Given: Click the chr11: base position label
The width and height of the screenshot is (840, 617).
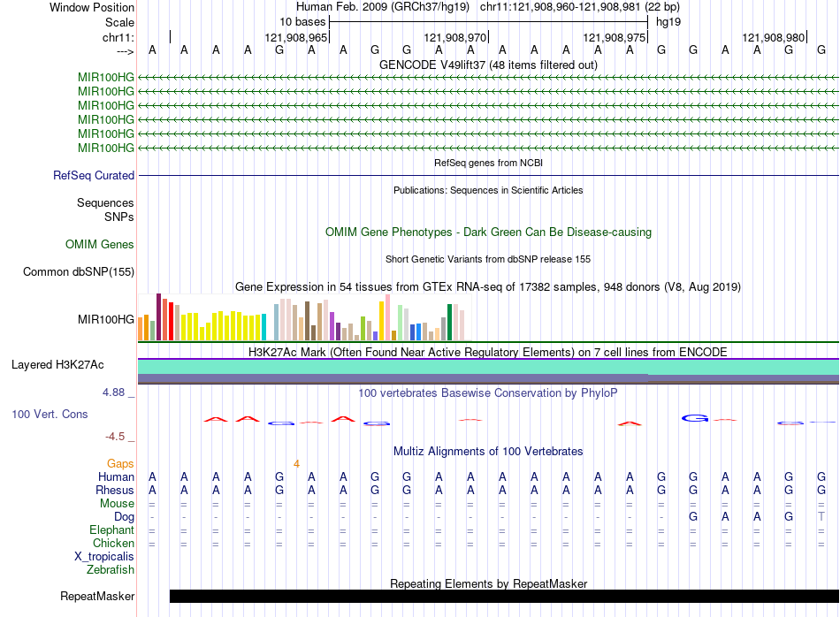Looking at the screenshot, I should coord(118,37).
